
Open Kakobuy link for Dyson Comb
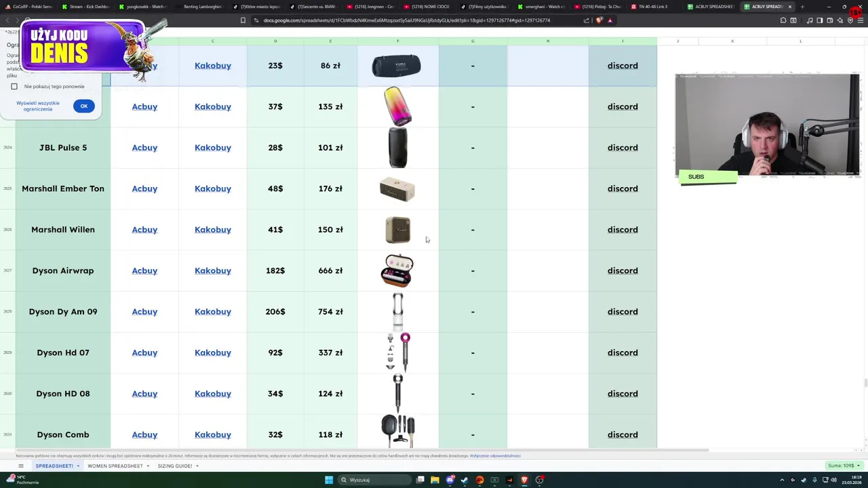point(213,434)
